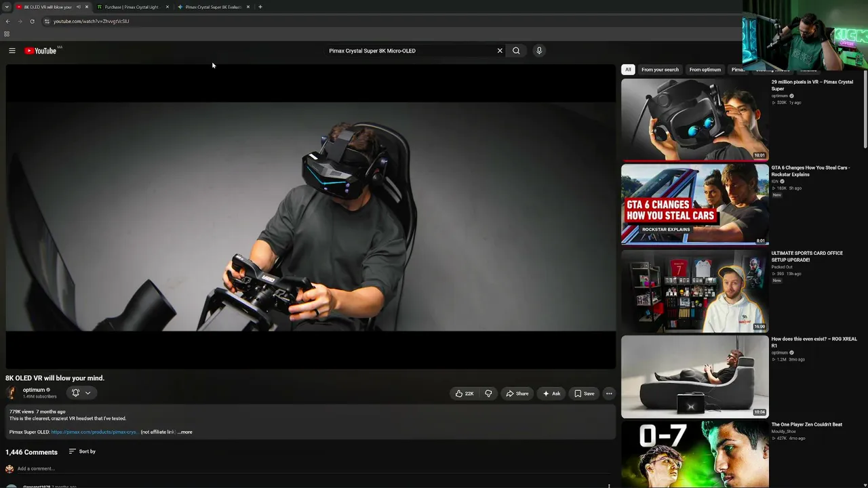Close the Pimax Crystal Super 8K Evaluation tab
Image resolution: width=868 pixels, height=488 pixels.
click(248, 7)
